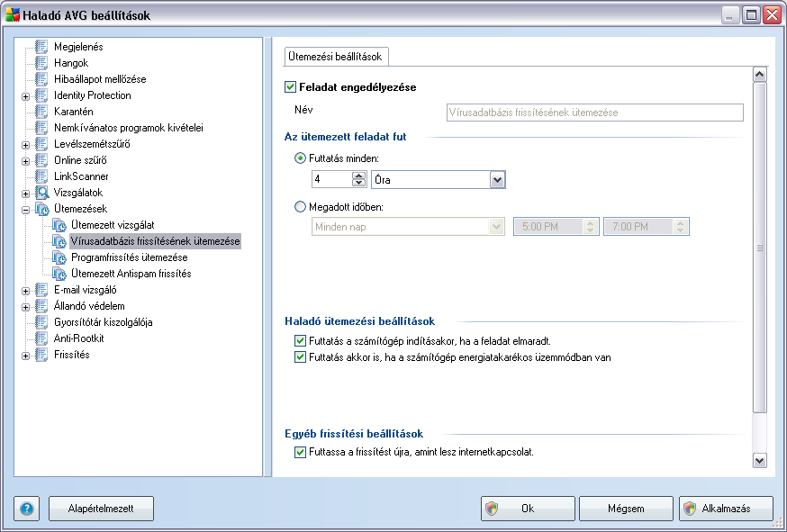Click the AVG logo in title bar
Viewport: 787px width, 532px height.
pyautogui.click(x=12, y=15)
